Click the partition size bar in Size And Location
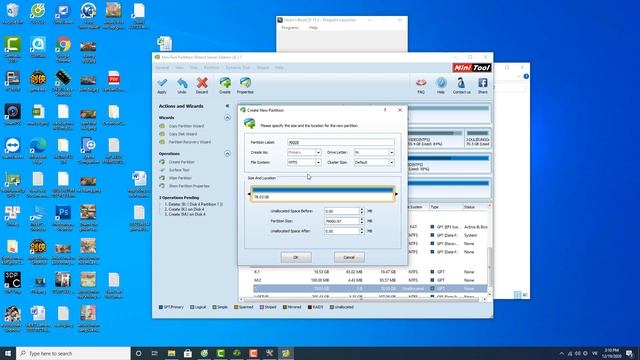Viewport: 640px width, 360px height. tap(322, 193)
